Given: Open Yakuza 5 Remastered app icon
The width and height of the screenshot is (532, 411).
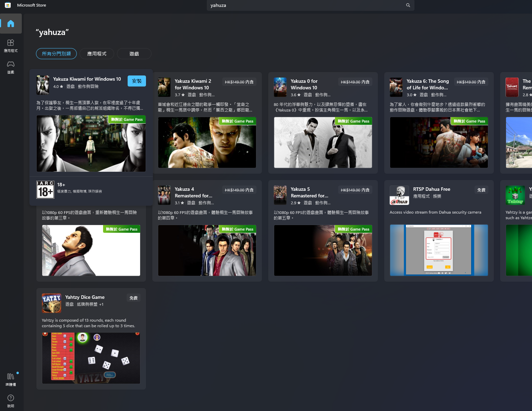Looking at the screenshot, I should 280,195.
